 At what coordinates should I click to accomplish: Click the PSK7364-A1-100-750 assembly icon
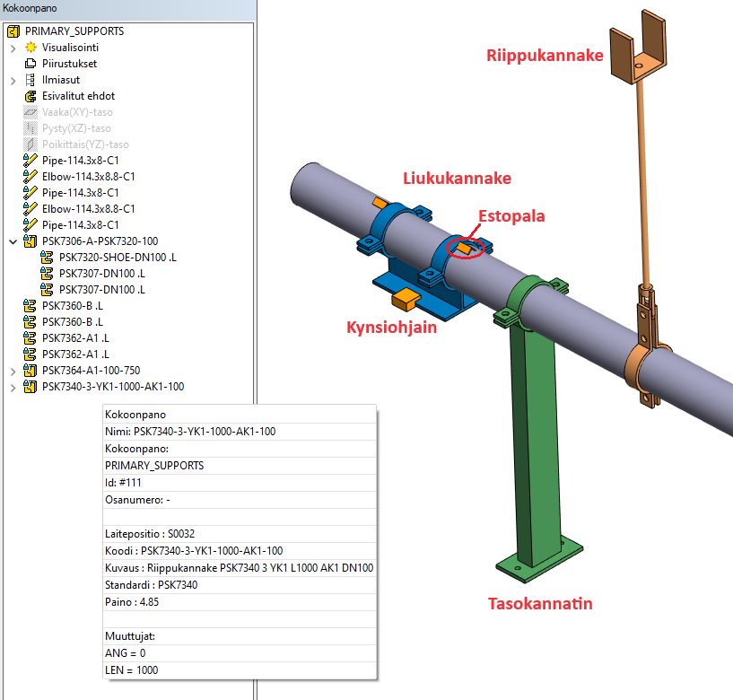[31, 371]
